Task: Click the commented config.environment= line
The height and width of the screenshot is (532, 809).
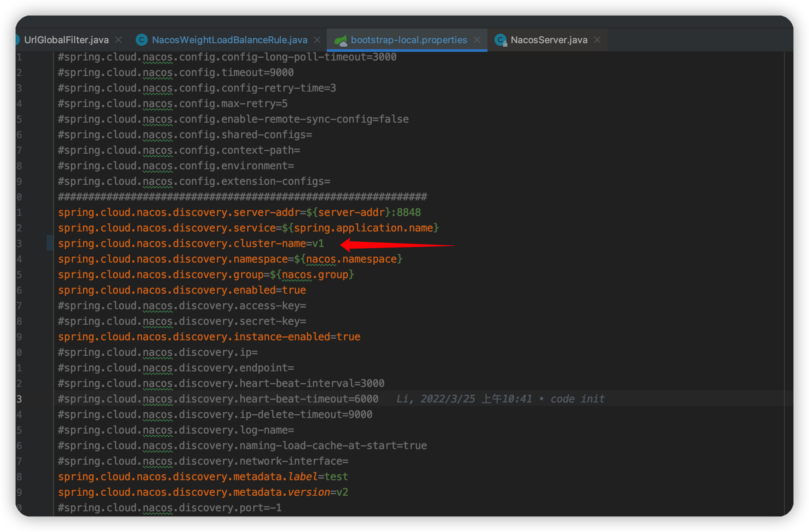Action: pos(176,166)
